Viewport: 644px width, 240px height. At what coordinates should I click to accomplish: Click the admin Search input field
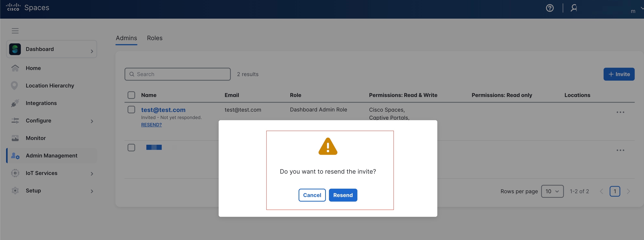177,74
